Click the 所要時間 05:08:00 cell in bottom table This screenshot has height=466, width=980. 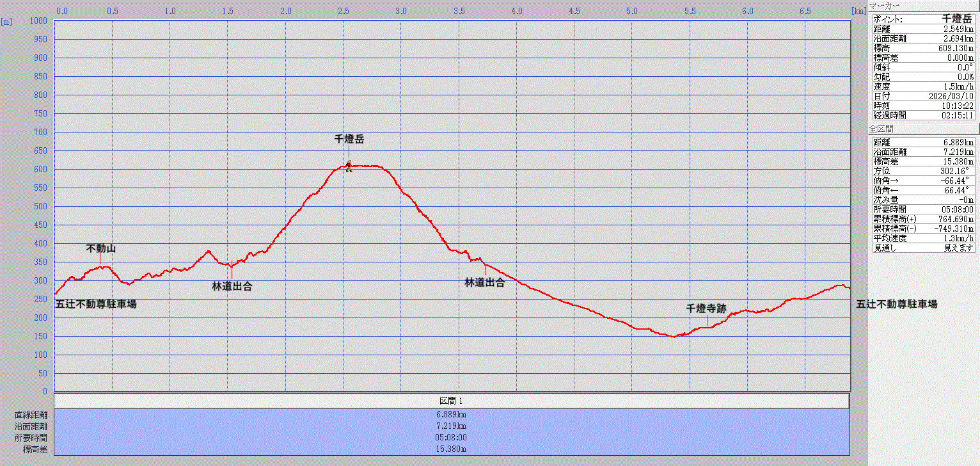[452, 438]
